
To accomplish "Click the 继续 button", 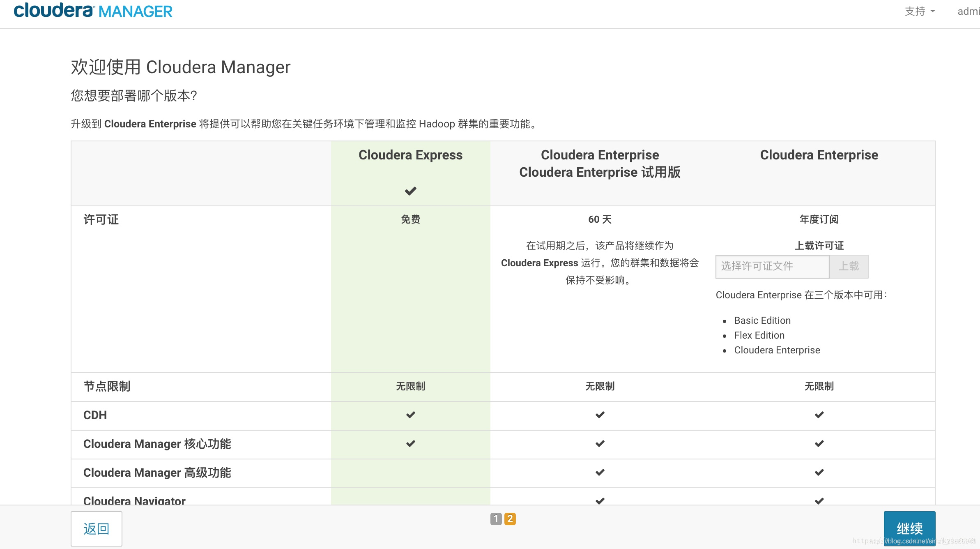I will (909, 528).
